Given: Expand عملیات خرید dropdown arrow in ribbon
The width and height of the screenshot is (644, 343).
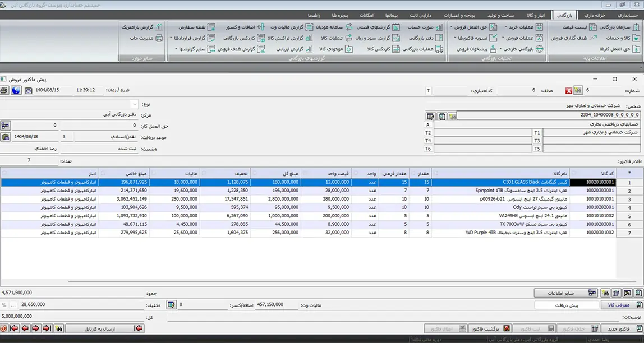Looking at the screenshot, I should pos(506,26).
